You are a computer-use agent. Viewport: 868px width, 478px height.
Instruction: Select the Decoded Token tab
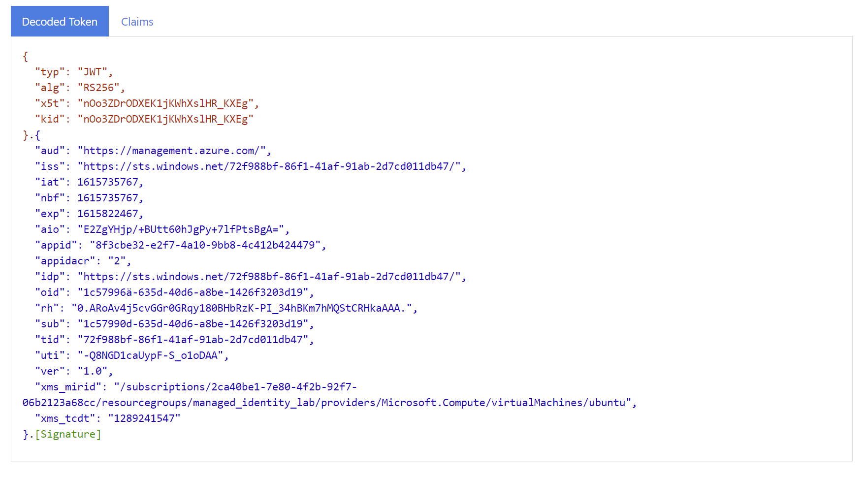[x=59, y=21]
